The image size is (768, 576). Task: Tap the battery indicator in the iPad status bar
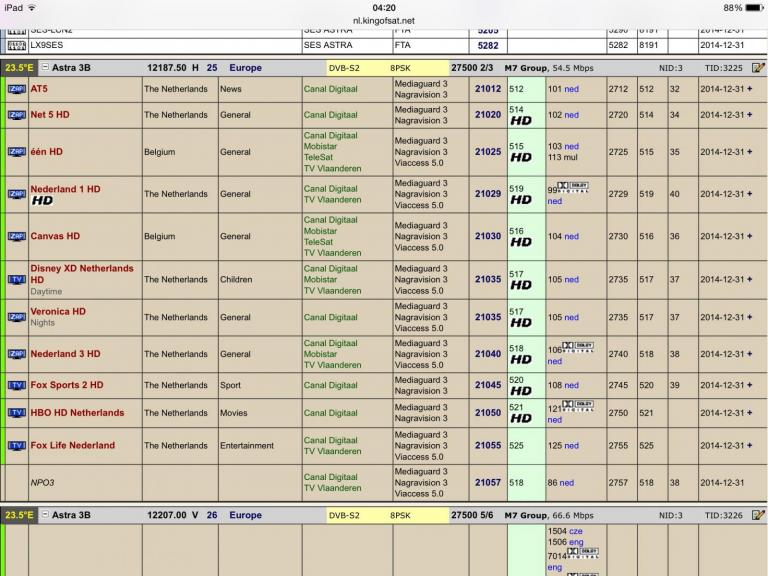753,8
